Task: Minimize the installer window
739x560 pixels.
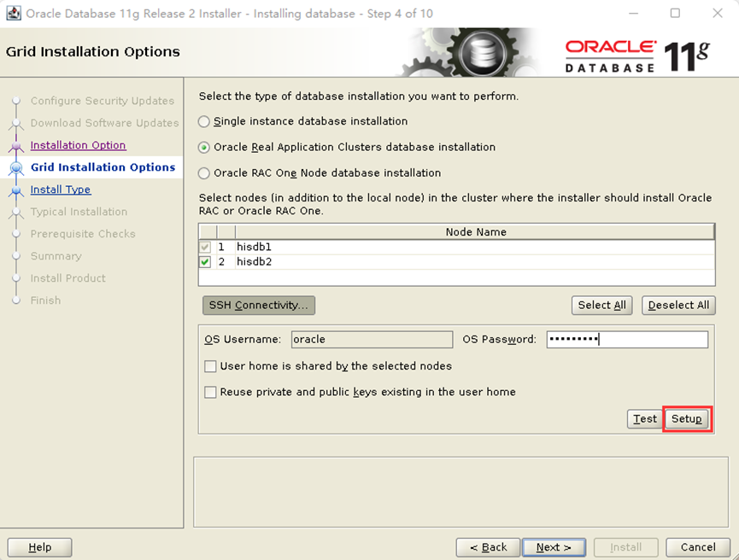Action: pyautogui.click(x=634, y=13)
